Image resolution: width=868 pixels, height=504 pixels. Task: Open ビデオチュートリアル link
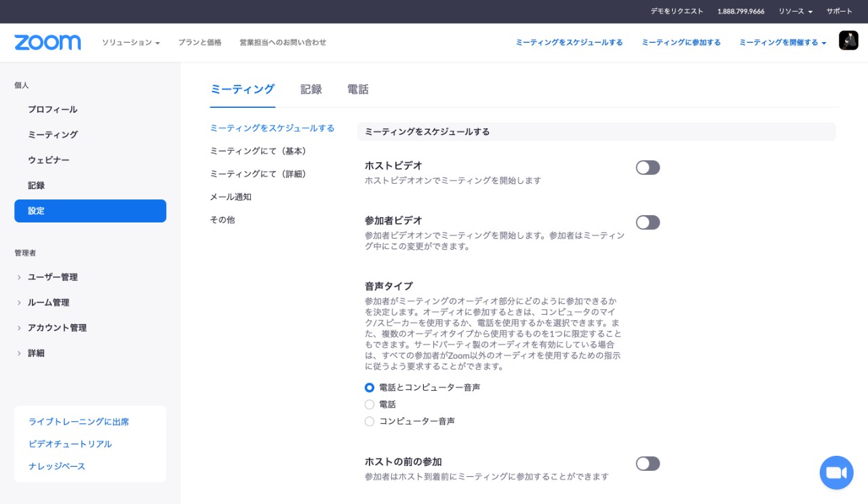(x=70, y=444)
